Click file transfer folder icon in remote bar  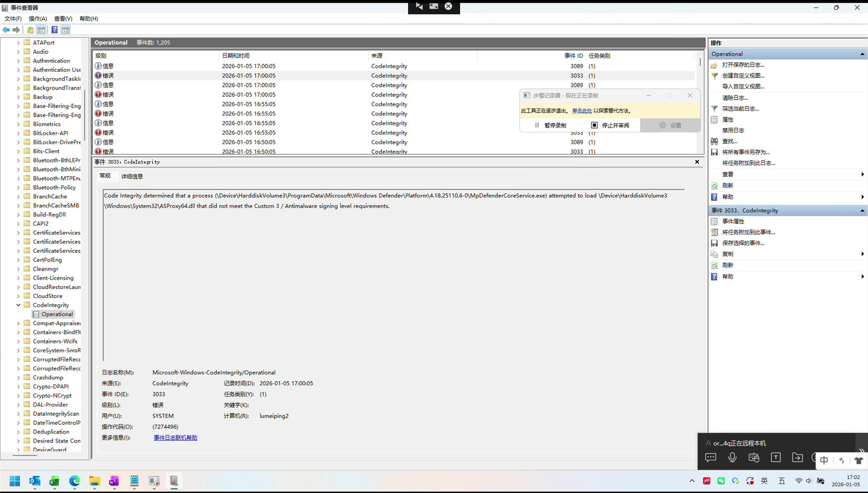click(x=797, y=458)
